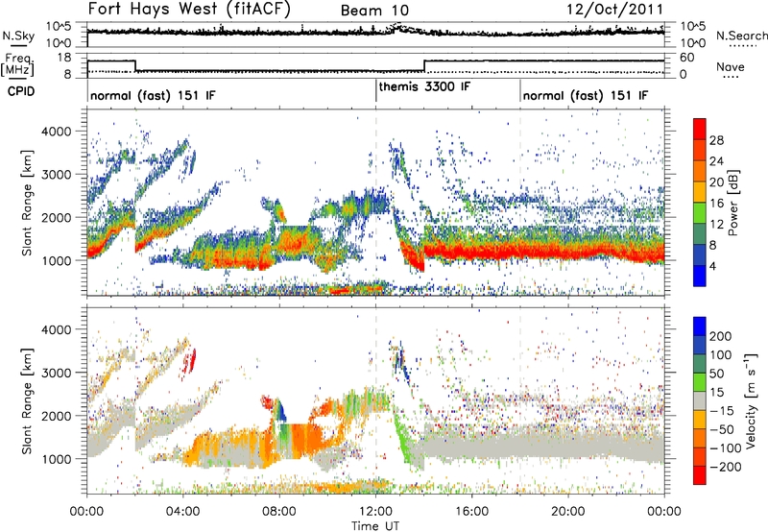The height and width of the screenshot is (532, 768).
Task: Click the '16:00' time tick label
Action: coord(471,512)
